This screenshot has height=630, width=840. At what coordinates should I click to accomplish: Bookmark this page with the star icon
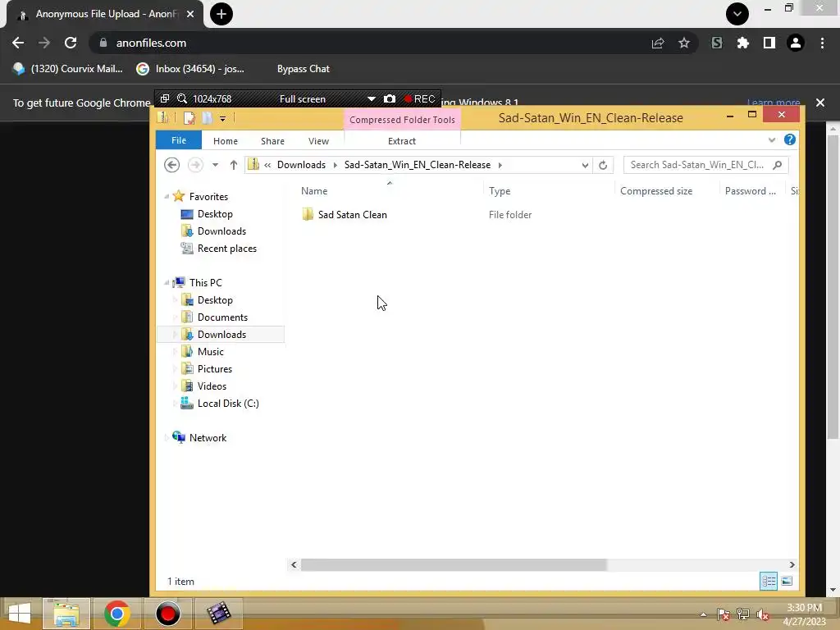click(683, 43)
